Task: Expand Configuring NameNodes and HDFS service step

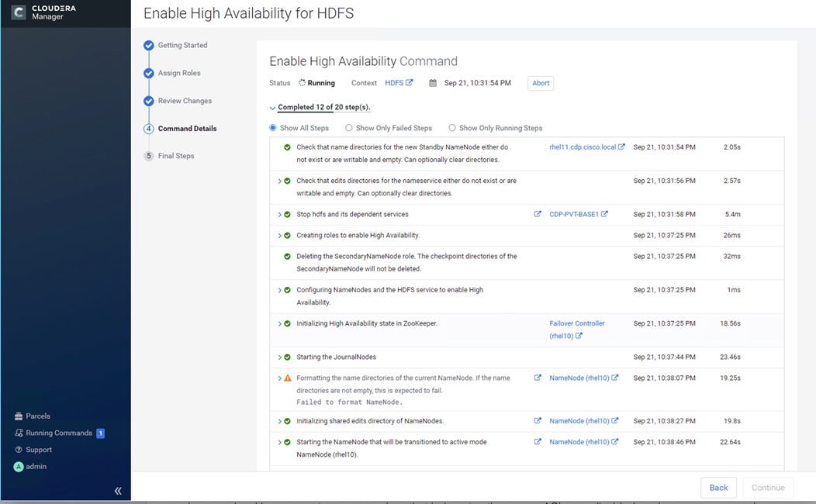Action: pyautogui.click(x=279, y=290)
